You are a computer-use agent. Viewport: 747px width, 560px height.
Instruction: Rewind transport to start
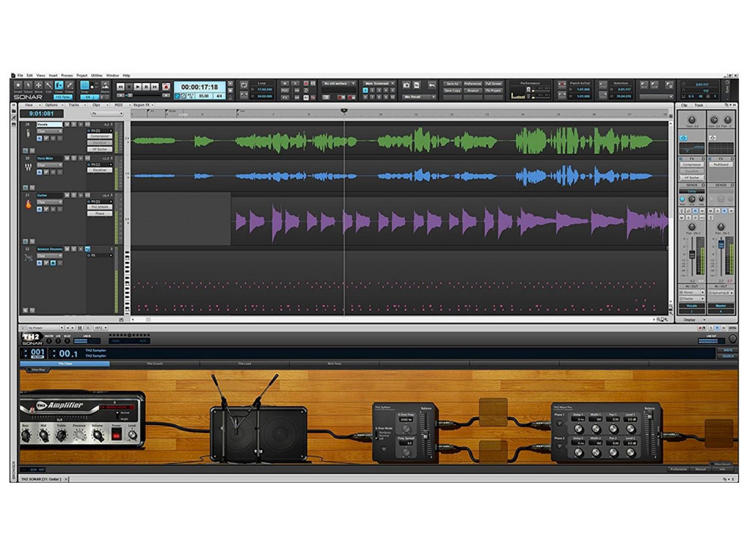[120, 87]
